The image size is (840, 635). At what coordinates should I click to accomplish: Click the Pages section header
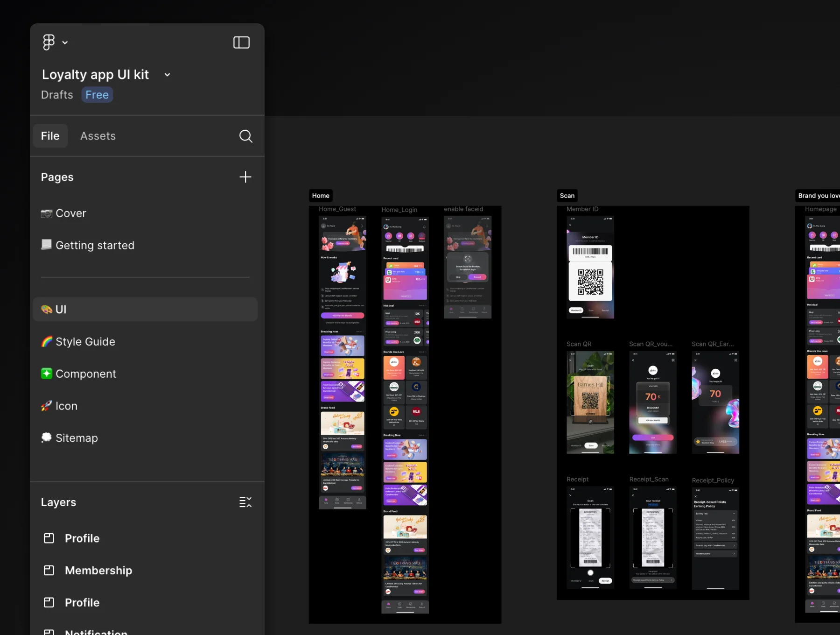click(x=57, y=177)
